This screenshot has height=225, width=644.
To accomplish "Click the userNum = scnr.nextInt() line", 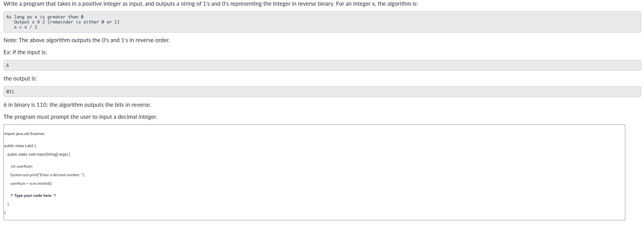I will click(31, 183).
